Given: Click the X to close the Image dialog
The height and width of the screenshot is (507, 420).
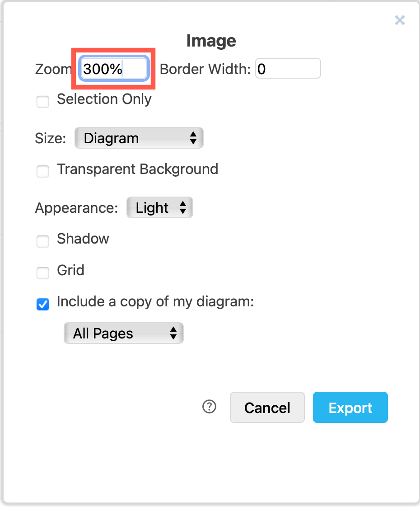Looking at the screenshot, I should click(x=400, y=20).
